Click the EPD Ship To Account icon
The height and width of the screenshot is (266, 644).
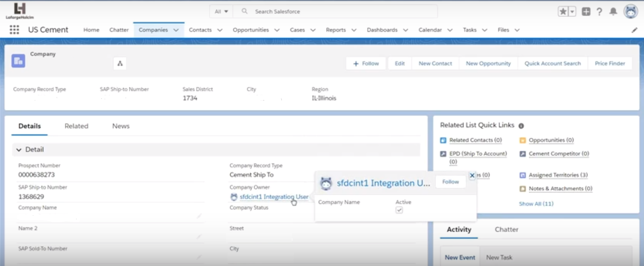pyautogui.click(x=443, y=154)
